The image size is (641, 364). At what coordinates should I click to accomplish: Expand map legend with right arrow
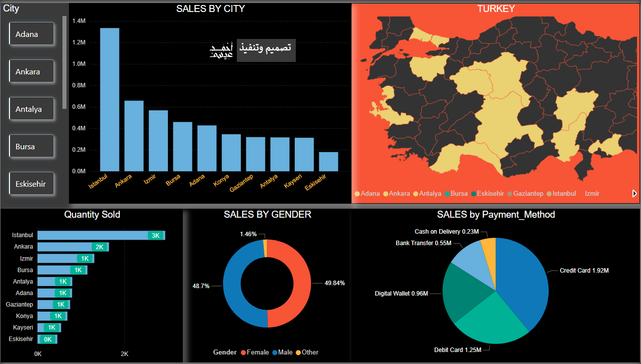(635, 193)
